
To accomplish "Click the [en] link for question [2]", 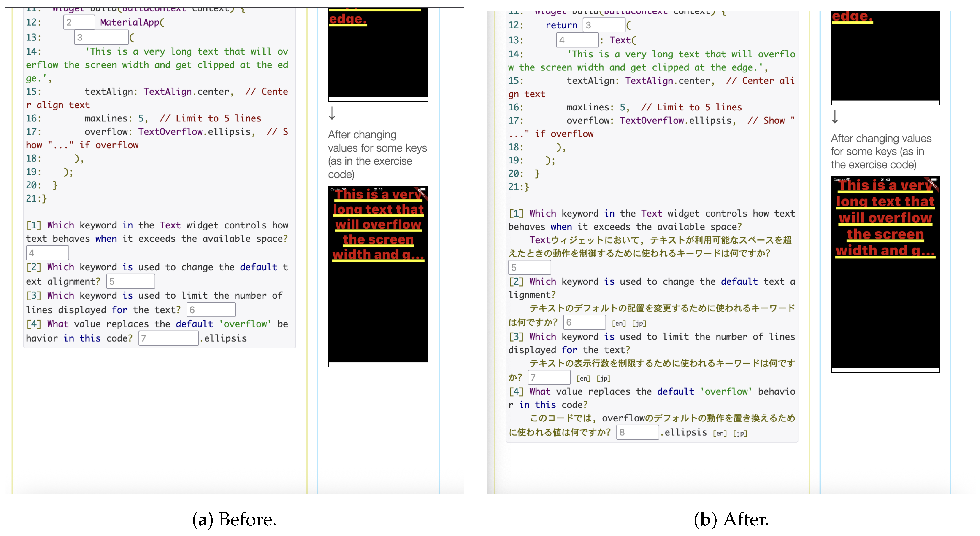I will pos(619,324).
